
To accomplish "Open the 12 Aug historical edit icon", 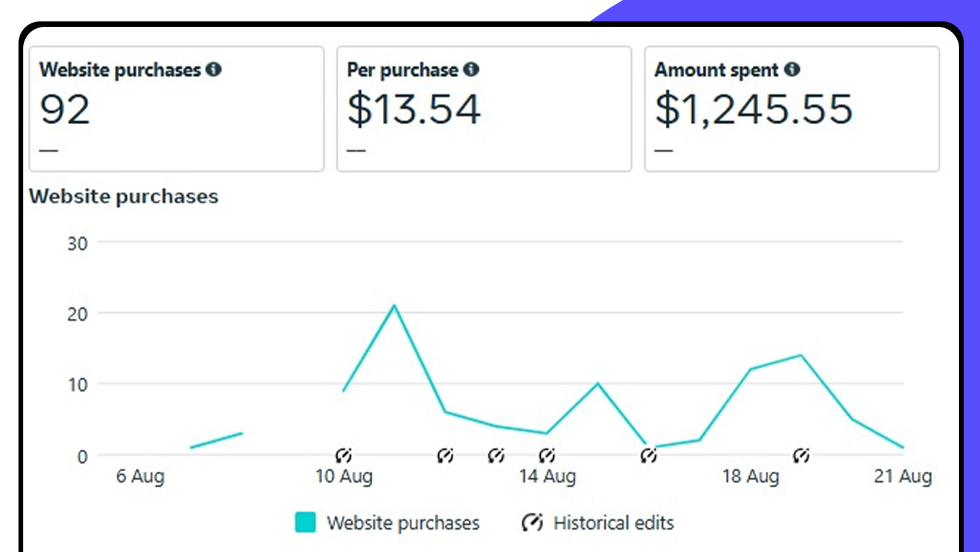I will (x=445, y=455).
